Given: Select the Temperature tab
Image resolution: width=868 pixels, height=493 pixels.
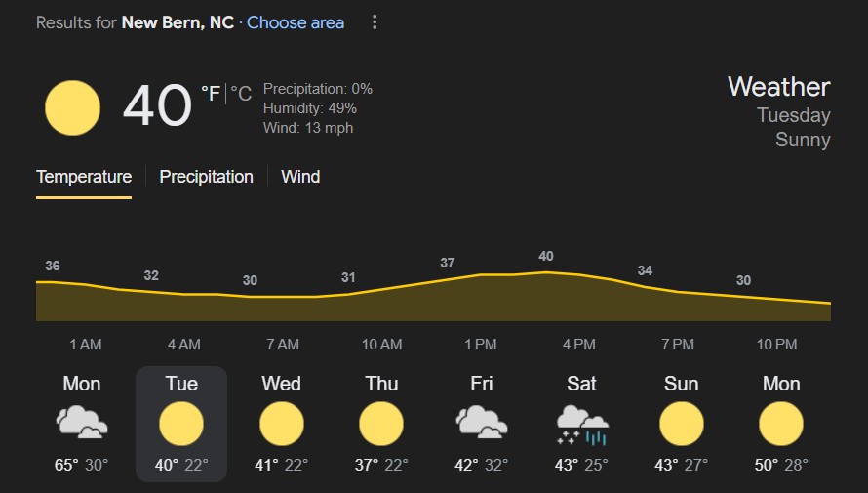Looking at the screenshot, I should [84, 177].
